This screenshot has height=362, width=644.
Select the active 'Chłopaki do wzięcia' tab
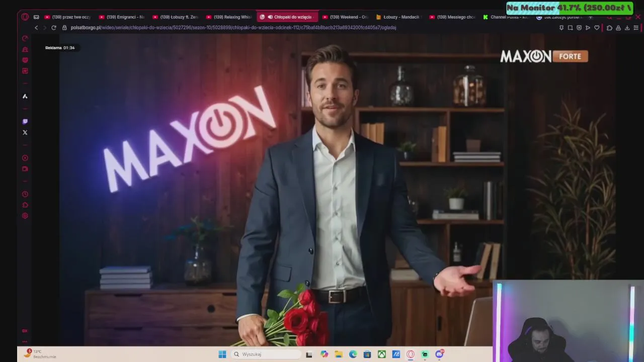287,17
